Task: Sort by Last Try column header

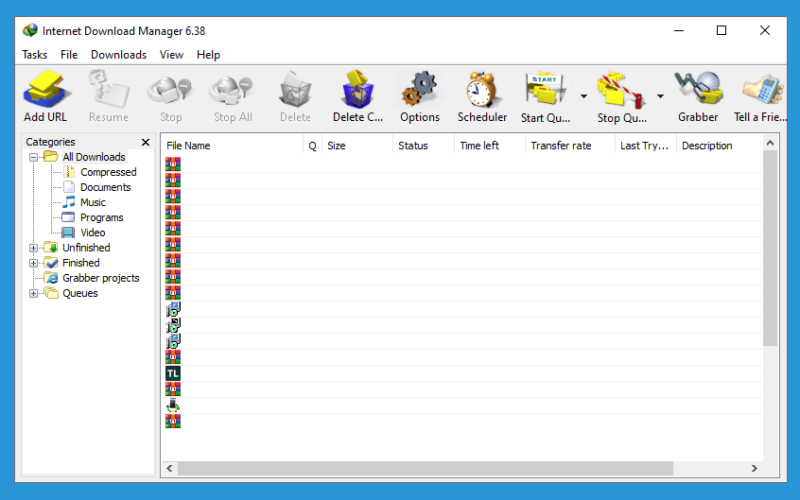Action: [646, 145]
